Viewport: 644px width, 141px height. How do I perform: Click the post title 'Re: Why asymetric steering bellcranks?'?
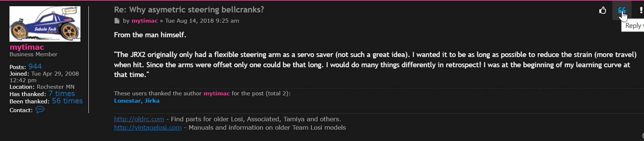189,10
